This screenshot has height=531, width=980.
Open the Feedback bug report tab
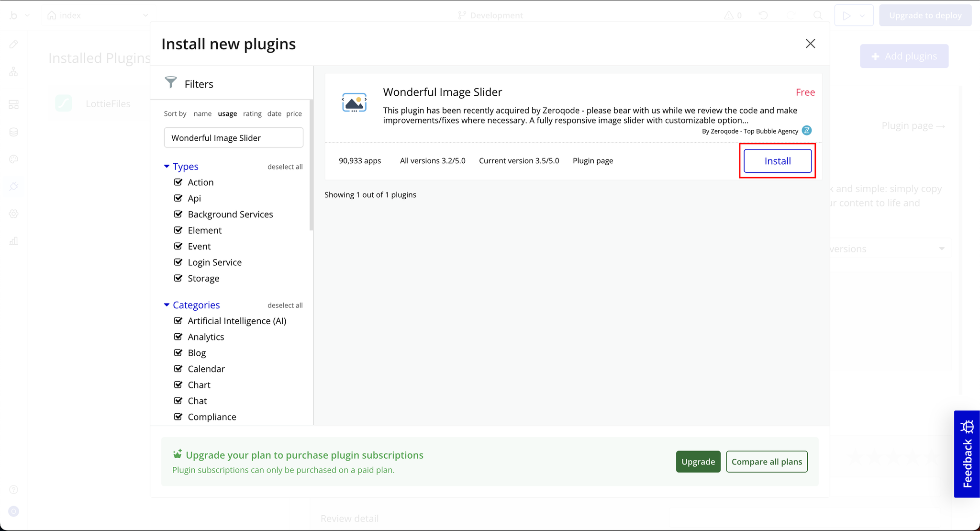pos(967,453)
